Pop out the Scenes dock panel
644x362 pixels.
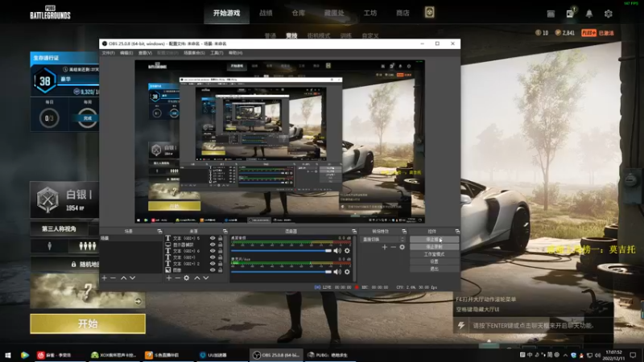coord(159,232)
